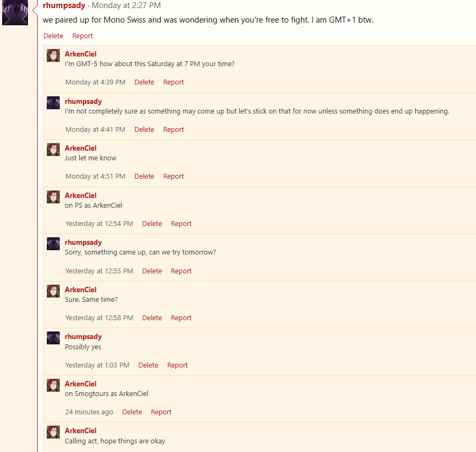476x452 pixels.
Task: Report the main Mono Swiss profile post
Action: [82, 36]
